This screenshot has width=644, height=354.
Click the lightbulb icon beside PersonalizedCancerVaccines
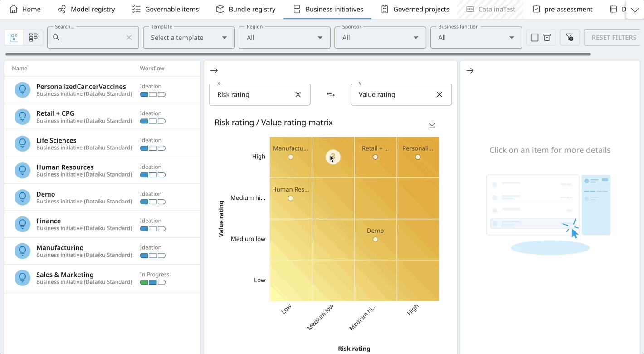[x=22, y=89]
